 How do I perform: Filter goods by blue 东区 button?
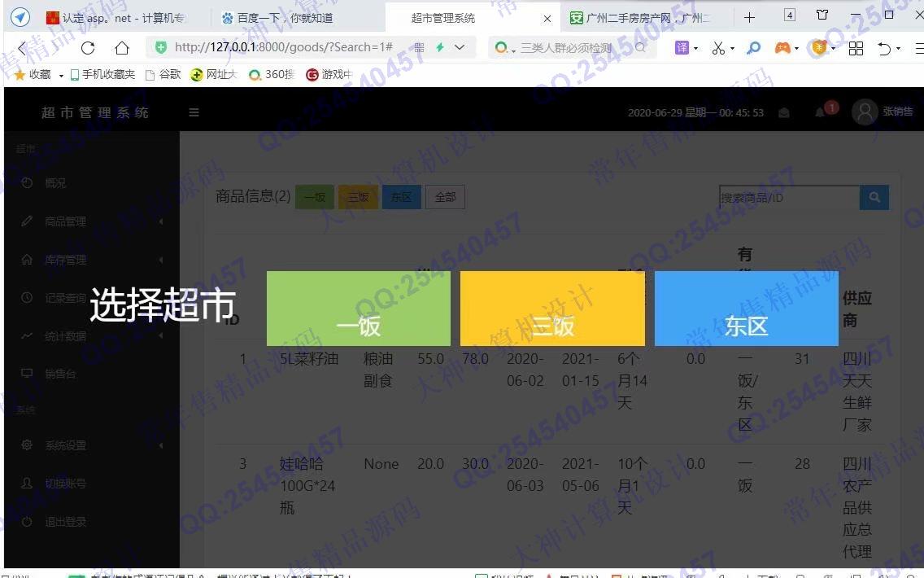tap(401, 197)
